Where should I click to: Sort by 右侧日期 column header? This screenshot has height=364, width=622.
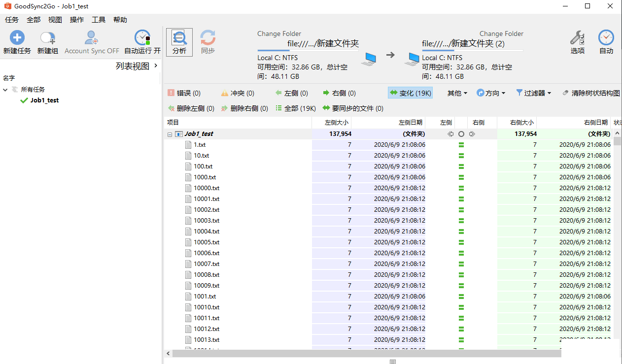(x=574, y=122)
